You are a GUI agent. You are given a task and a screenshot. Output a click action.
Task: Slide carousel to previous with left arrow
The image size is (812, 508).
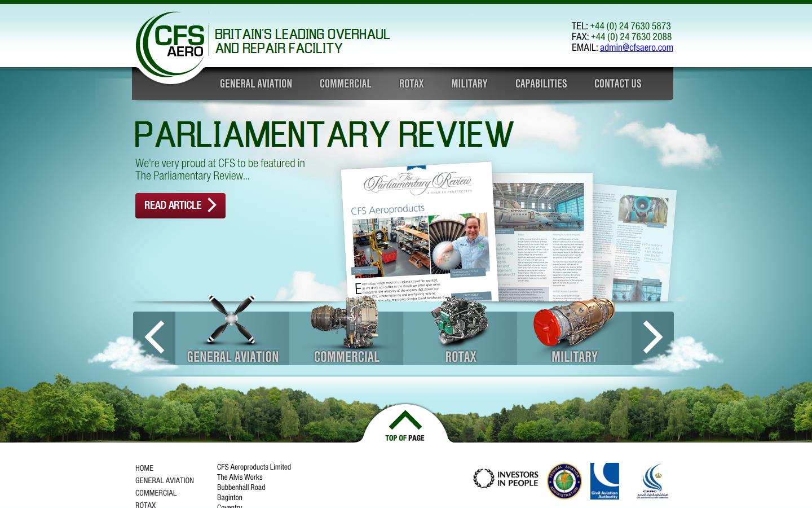(x=155, y=338)
